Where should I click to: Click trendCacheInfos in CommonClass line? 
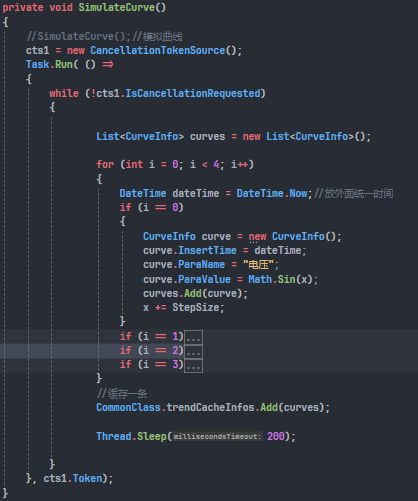click(x=211, y=407)
